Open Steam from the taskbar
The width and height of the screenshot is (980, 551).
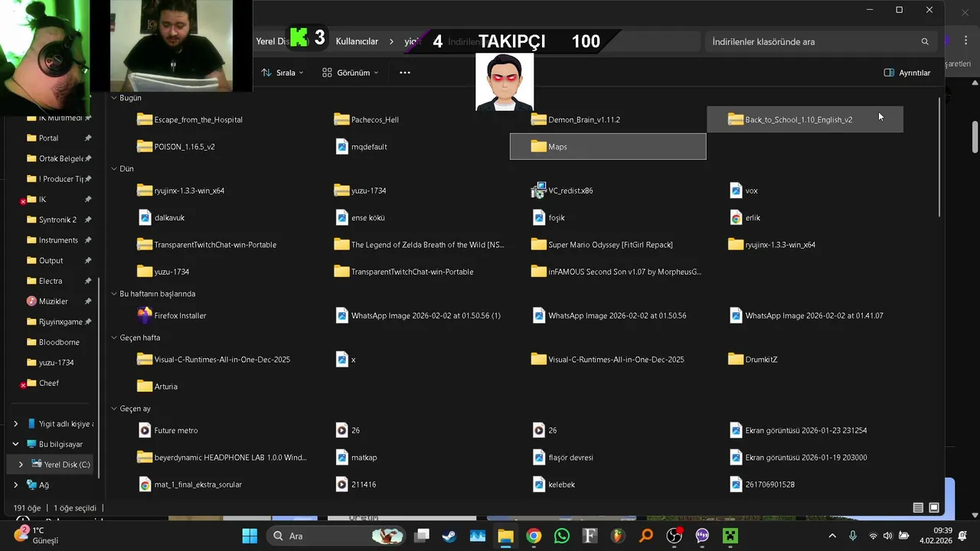point(449,536)
